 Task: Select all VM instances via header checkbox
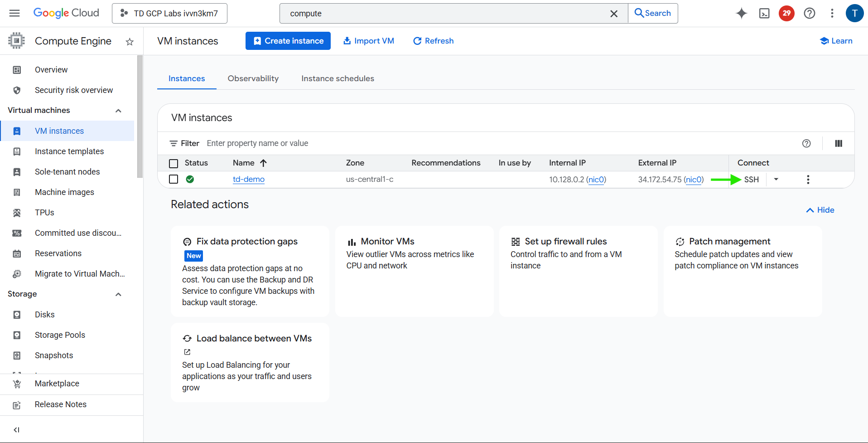[x=174, y=163]
